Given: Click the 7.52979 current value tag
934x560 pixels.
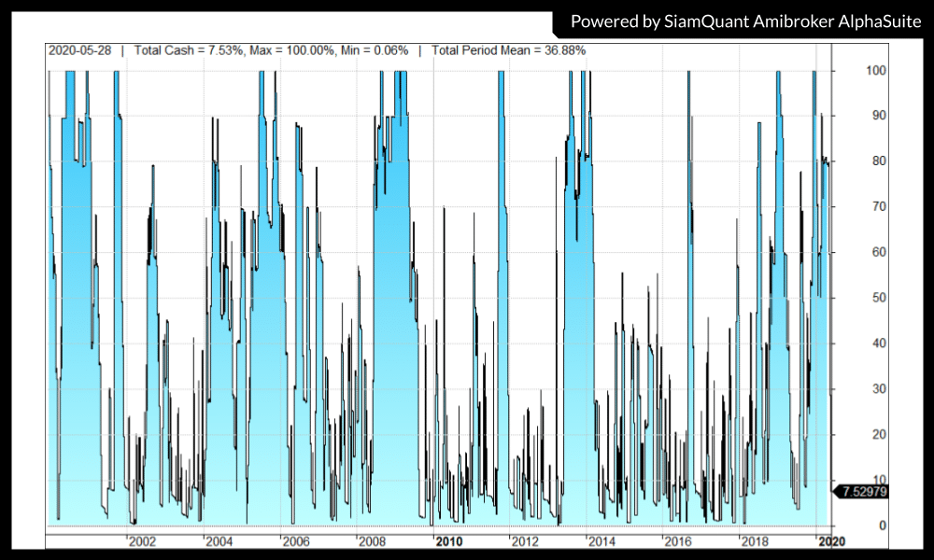Looking at the screenshot, I should click(x=863, y=492).
